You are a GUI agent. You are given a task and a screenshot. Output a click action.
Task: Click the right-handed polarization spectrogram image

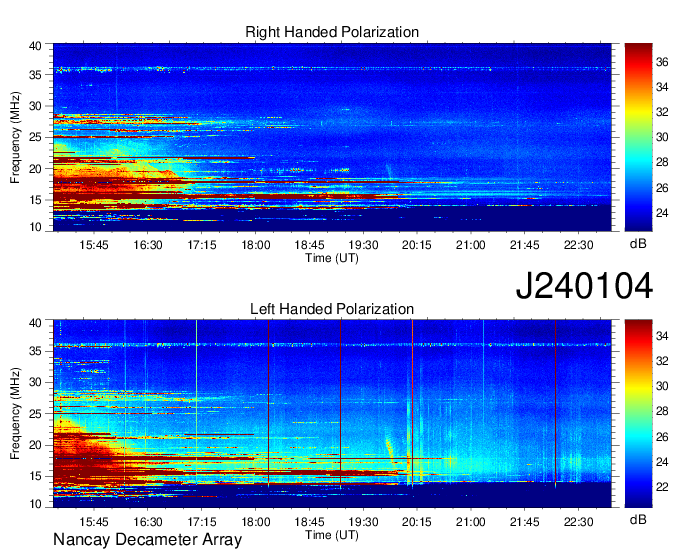[x=332, y=137]
